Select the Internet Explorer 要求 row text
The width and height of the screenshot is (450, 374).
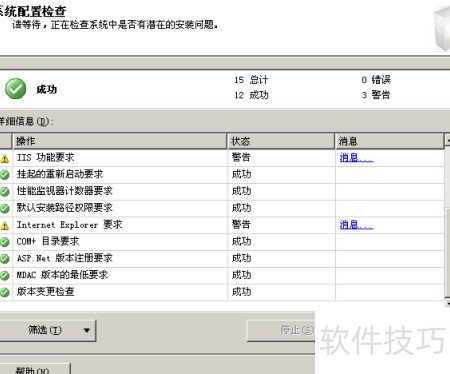[70, 225]
